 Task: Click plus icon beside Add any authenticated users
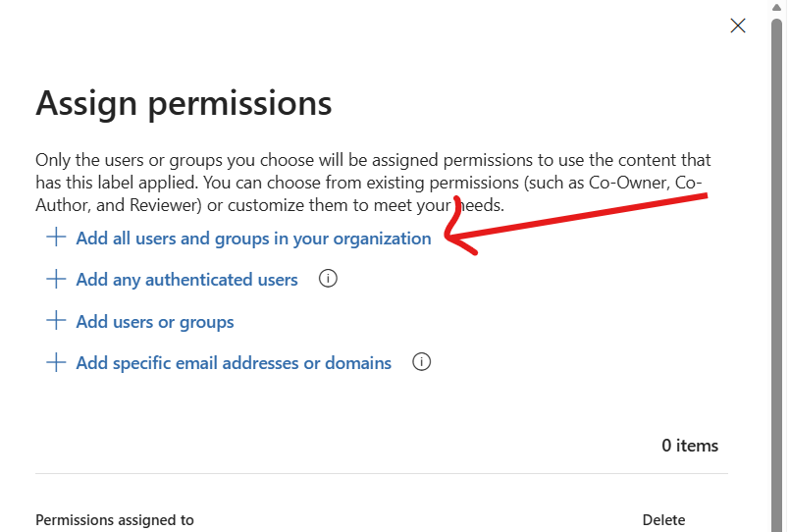(x=56, y=279)
